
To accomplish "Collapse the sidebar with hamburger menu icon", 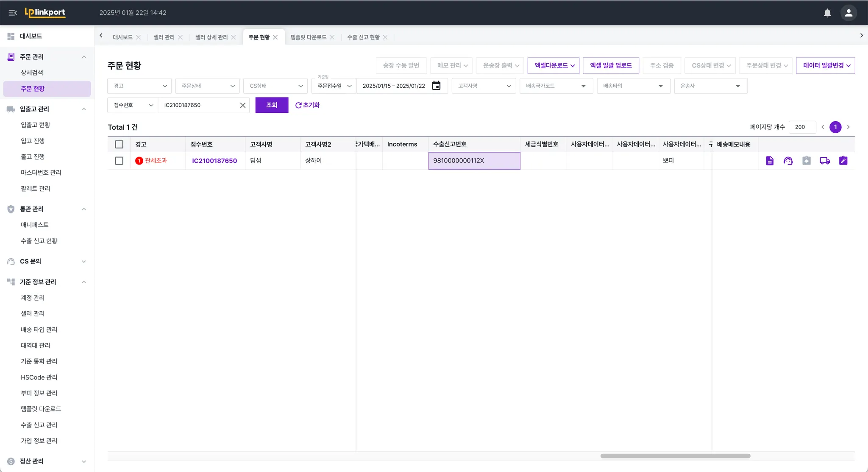I will [x=13, y=13].
